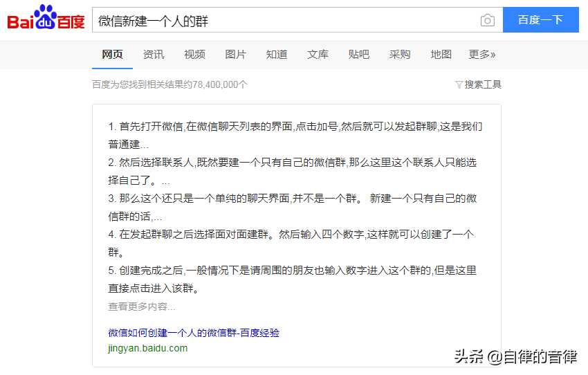Image resolution: width=588 pixels, height=375 pixels.
Task: Click step 1 text 首先打开微信
Action: point(151,127)
